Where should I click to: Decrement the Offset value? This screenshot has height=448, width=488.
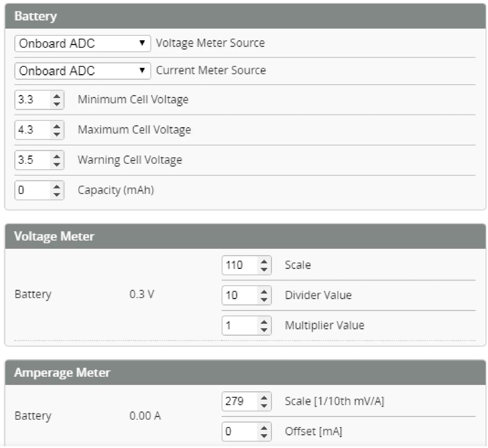[265, 436]
